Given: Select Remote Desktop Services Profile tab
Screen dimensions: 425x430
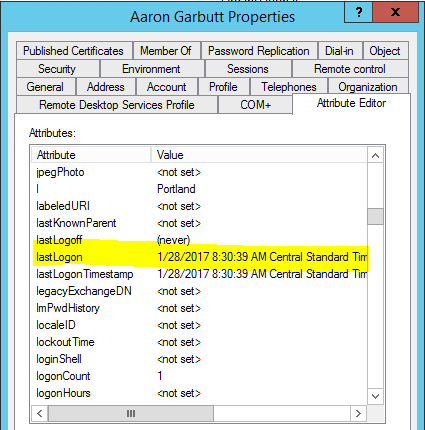Looking at the screenshot, I should pyautogui.click(x=117, y=105).
